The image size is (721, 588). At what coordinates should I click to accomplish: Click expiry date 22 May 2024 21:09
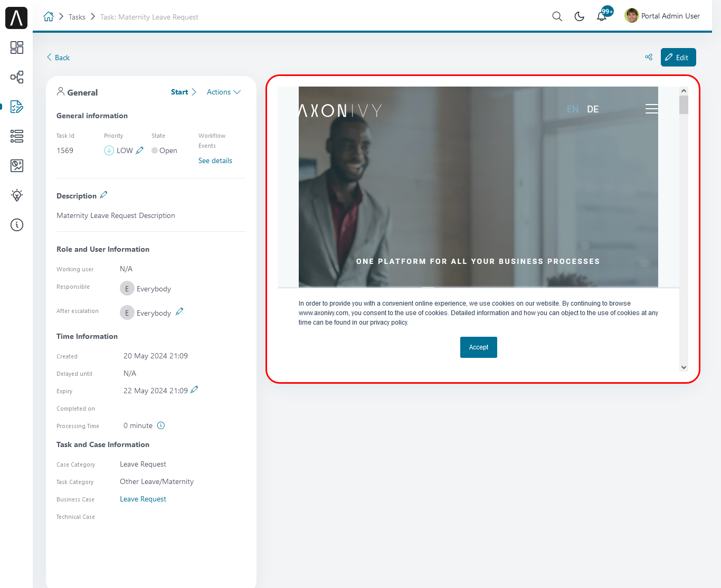point(156,391)
